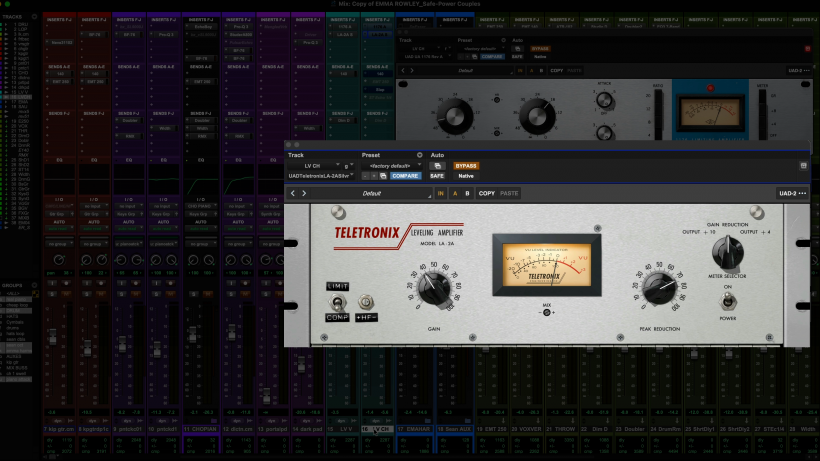820x461 pixels.
Task: Click the next preset arrow in the 1176 window
Action: click(412, 71)
